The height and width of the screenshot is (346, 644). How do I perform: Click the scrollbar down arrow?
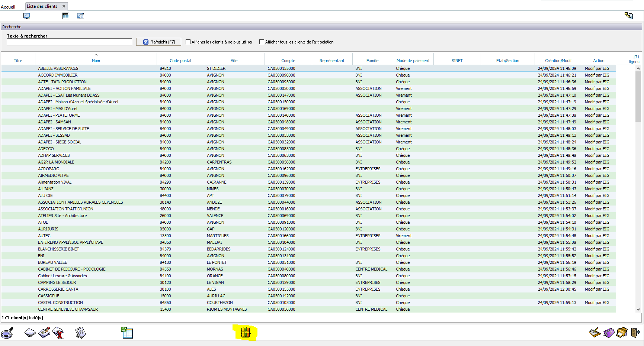point(638,309)
